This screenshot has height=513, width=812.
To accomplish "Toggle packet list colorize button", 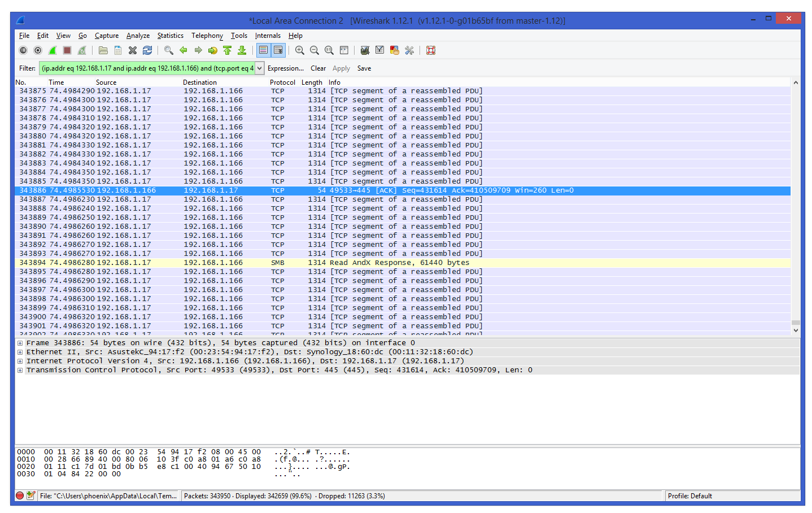I will [263, 50].
